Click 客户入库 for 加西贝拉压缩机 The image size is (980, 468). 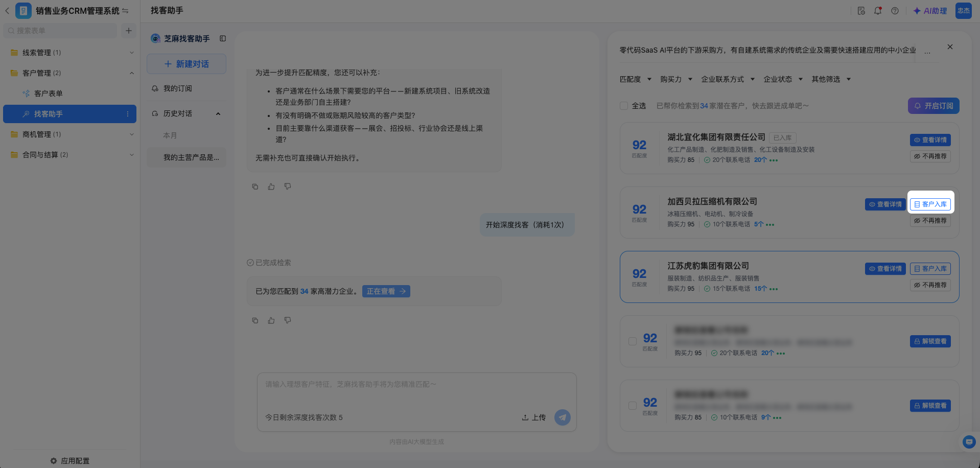(930, 204)
